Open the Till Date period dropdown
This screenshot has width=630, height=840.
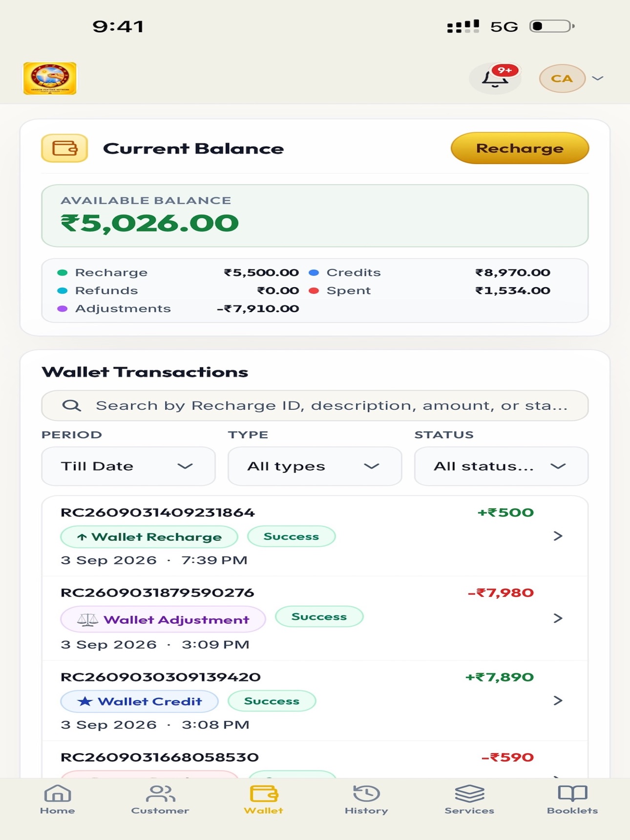[x=128, y=466]
